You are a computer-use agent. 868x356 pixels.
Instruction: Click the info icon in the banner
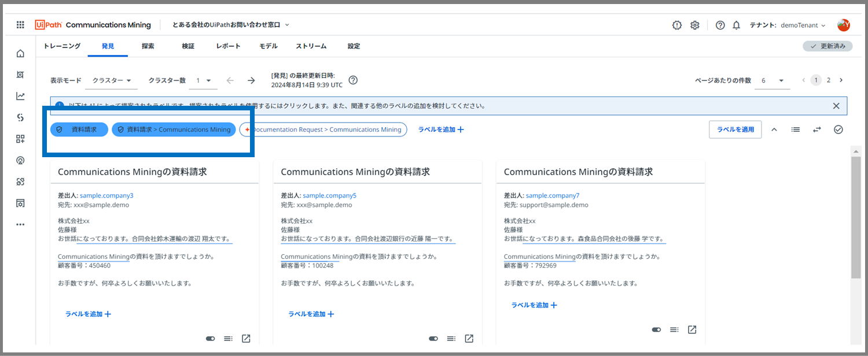(60, 106)
